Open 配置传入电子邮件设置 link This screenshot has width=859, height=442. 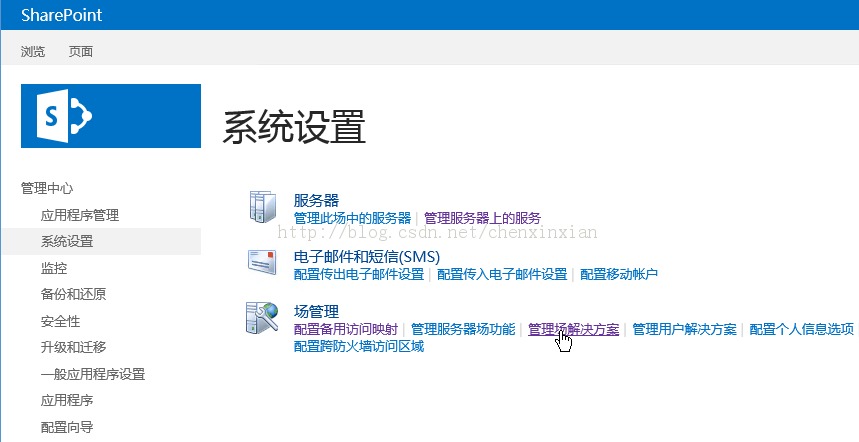pos(502,274)
